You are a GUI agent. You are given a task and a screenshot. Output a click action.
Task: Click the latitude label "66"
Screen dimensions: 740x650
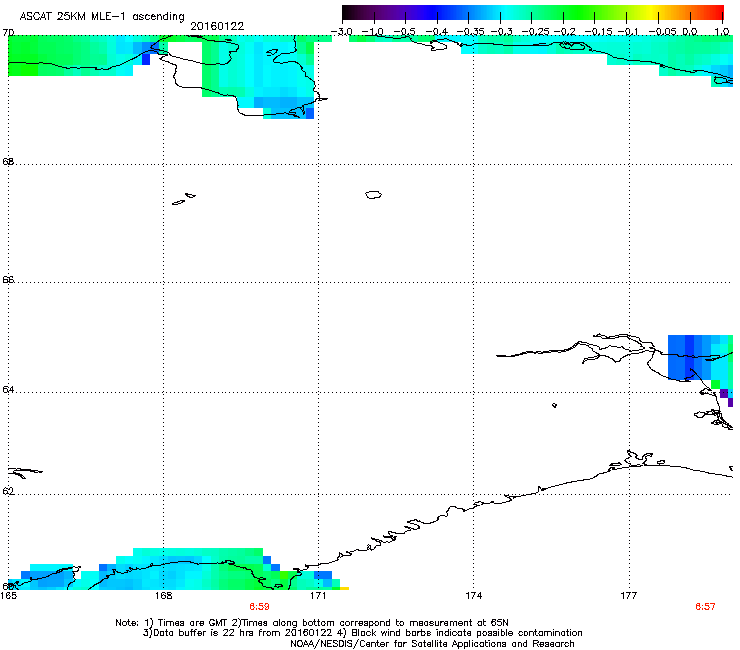pyautogui.click(x=8, y=279)
